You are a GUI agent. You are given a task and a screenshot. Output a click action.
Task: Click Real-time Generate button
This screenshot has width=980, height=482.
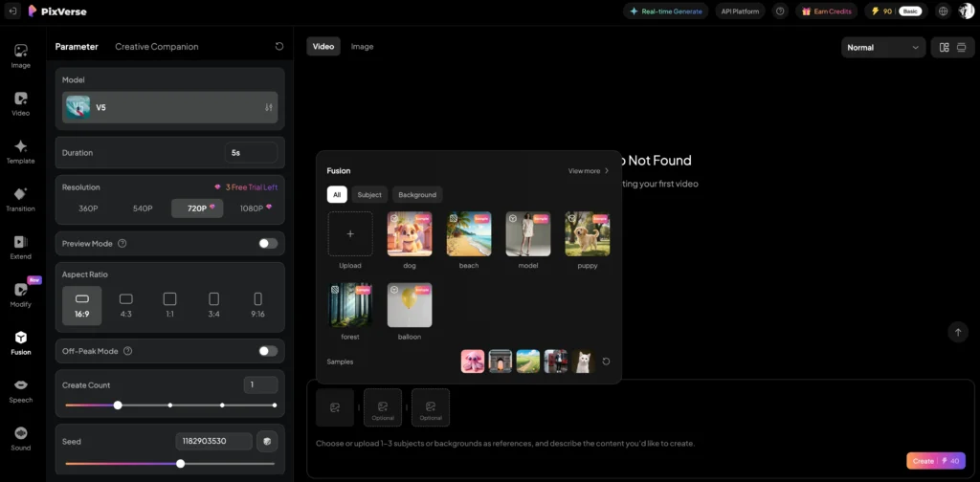tap(666, 11)
